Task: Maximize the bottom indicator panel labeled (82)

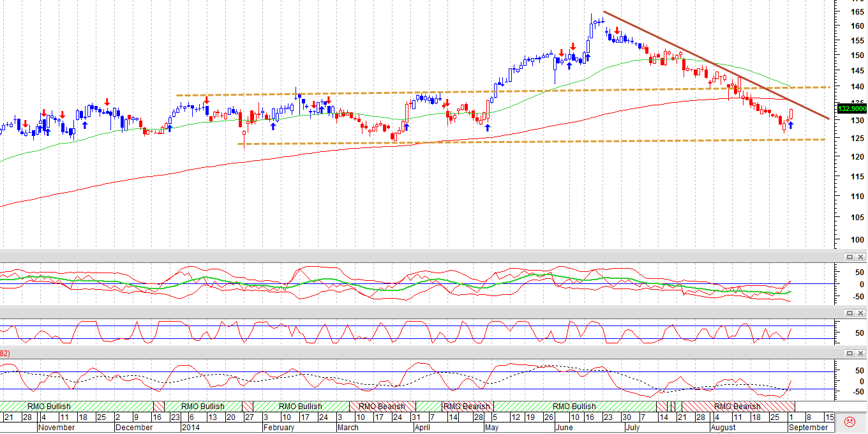Action: [849, 353]
